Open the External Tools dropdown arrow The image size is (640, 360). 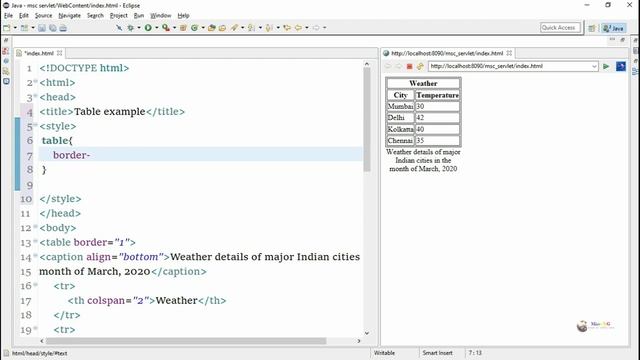point(174,28)
